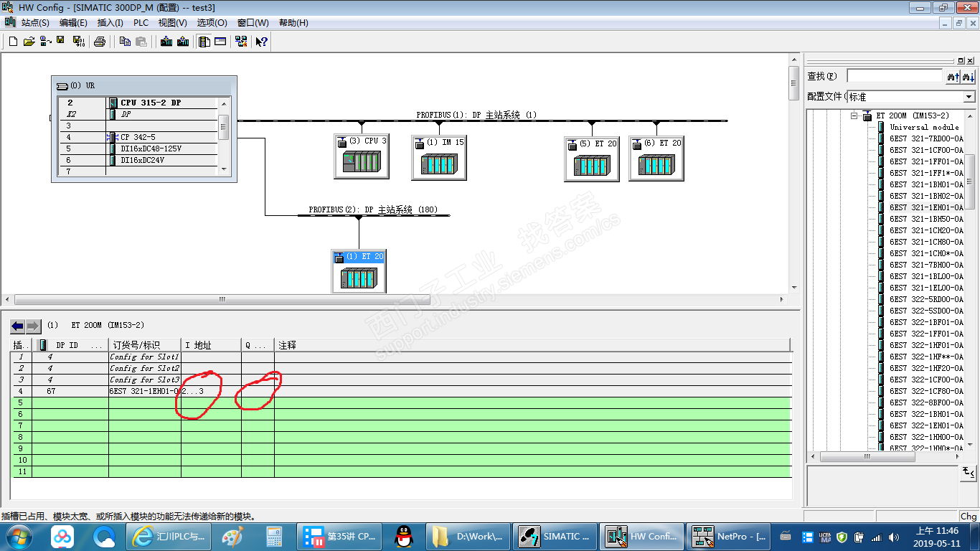Click the address overview toolbar icon
The image size is (980, 551).
click(x=220, y=42)
